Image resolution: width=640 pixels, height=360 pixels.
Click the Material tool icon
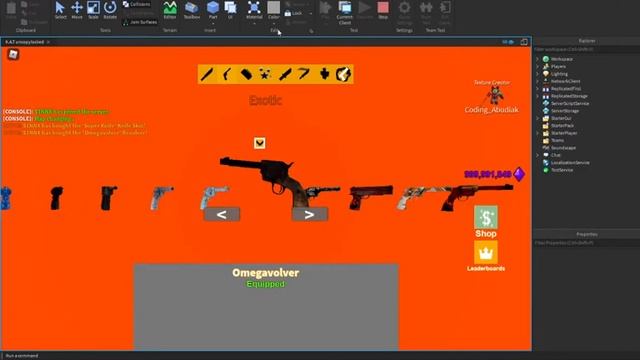(254, 8)
